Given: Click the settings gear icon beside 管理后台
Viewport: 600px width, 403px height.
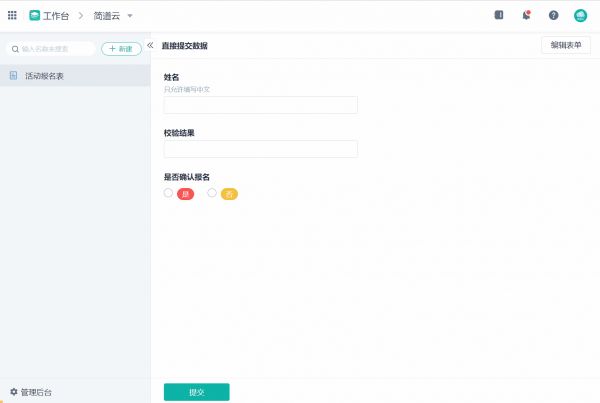Looking at the screenshot, I should (14, 392).
